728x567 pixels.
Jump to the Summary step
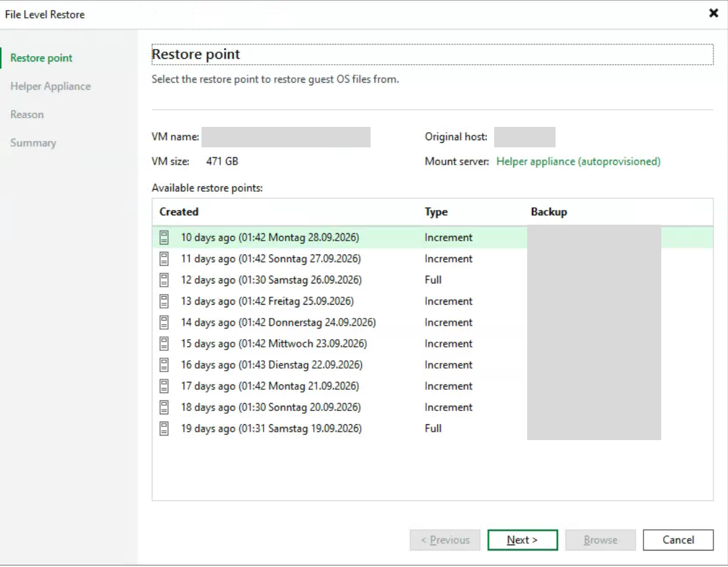pos(33,143)
